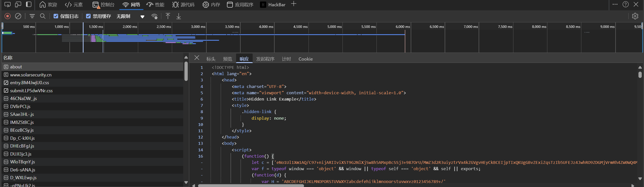Image resolution: width=644 pixels, height=187 pixels.
Task: Open network settings gear icon
Action: [x=635, y=16]
